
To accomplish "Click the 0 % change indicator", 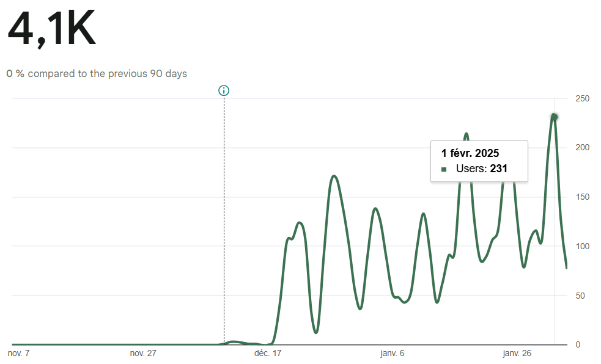I will (15, 74).
